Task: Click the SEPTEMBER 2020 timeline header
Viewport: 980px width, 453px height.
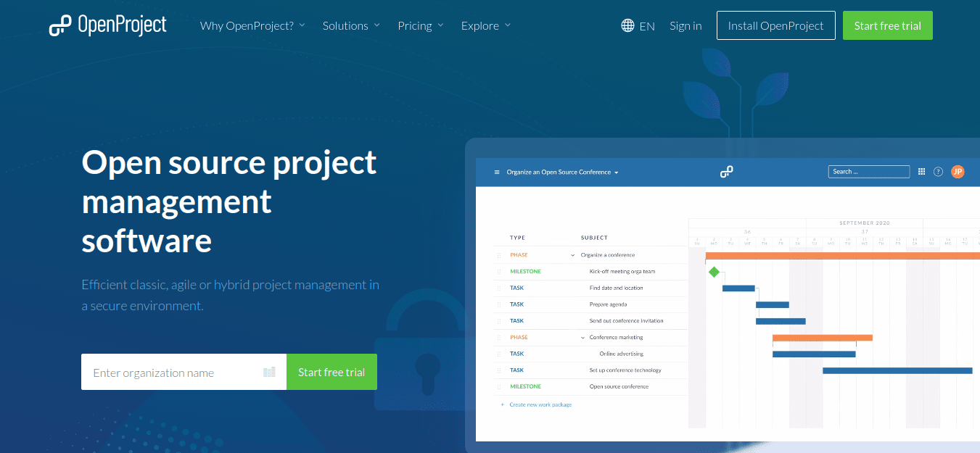Action: (x=865, y=223)
